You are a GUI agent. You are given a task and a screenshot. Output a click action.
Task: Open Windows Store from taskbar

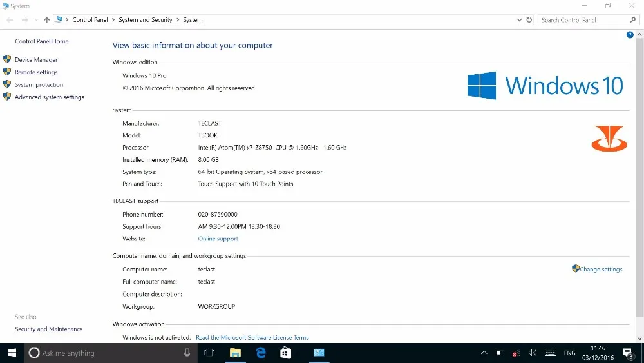coord(285,353)
